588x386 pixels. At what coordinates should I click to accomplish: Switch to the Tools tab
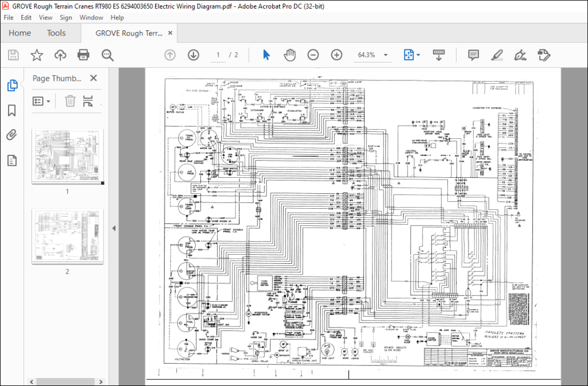(56, 33)
